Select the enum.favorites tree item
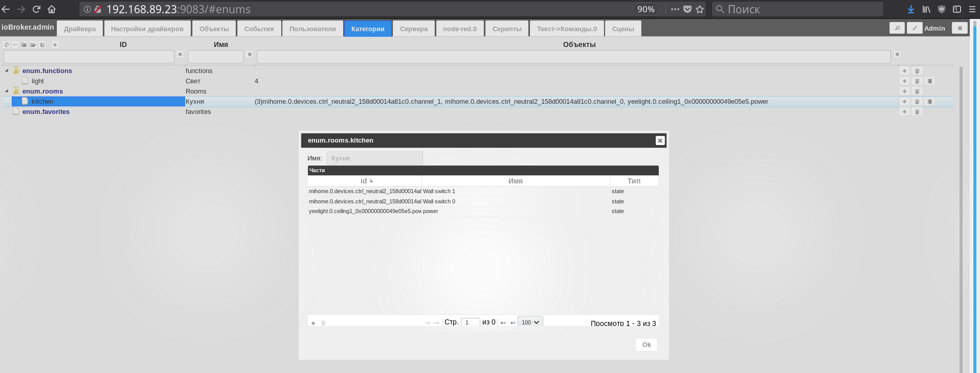 [46, 112]
